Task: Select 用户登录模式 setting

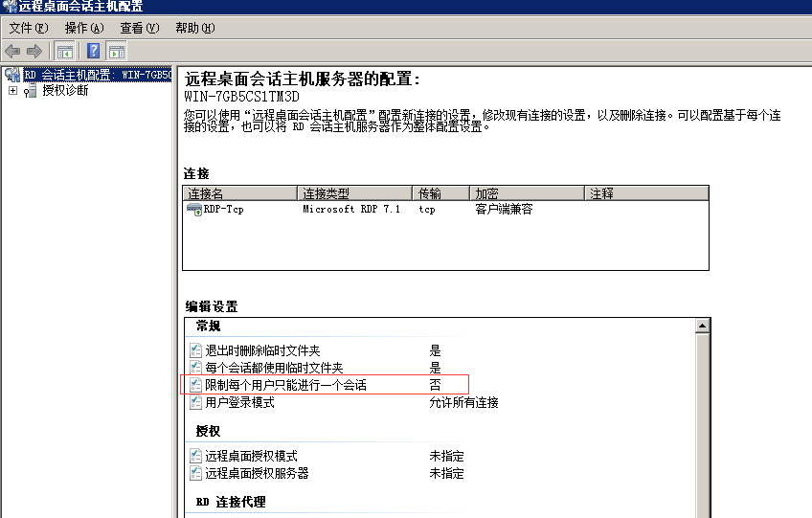Action: (x=239, y=402)
